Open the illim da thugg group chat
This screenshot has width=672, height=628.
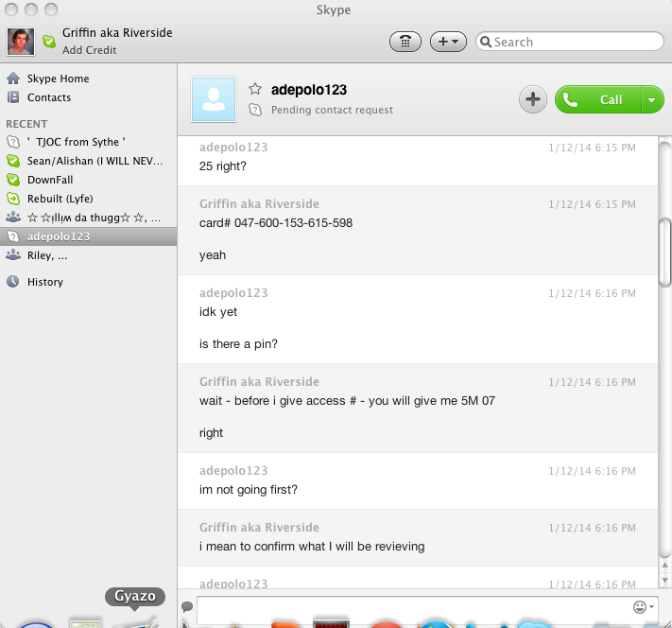(x=88, y=218)
